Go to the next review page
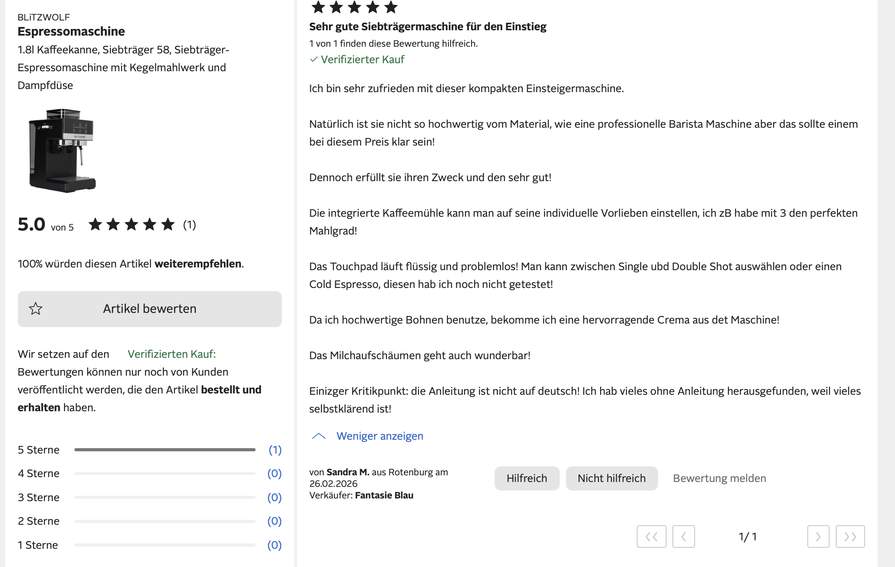 [x=818, y=537]
